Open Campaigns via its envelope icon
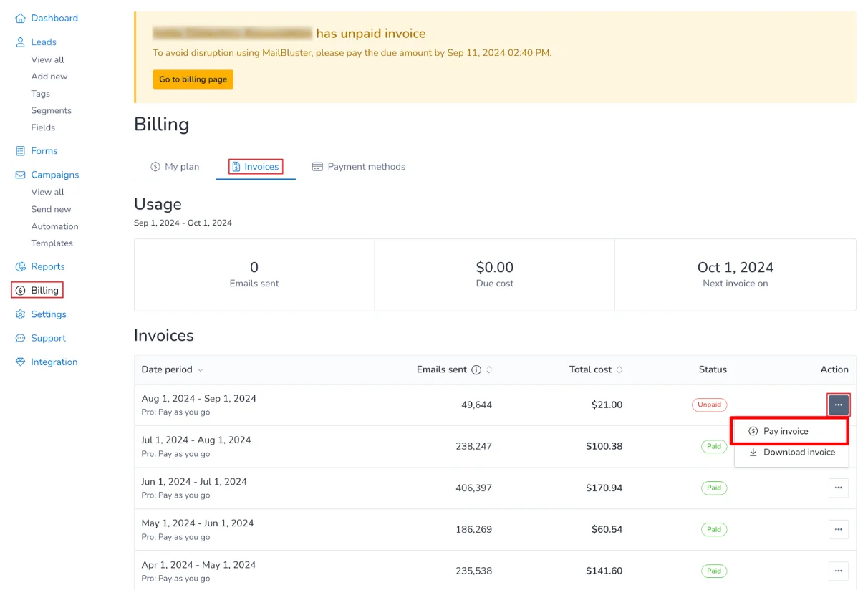868x590 pixels. click(x=19, y=175)
